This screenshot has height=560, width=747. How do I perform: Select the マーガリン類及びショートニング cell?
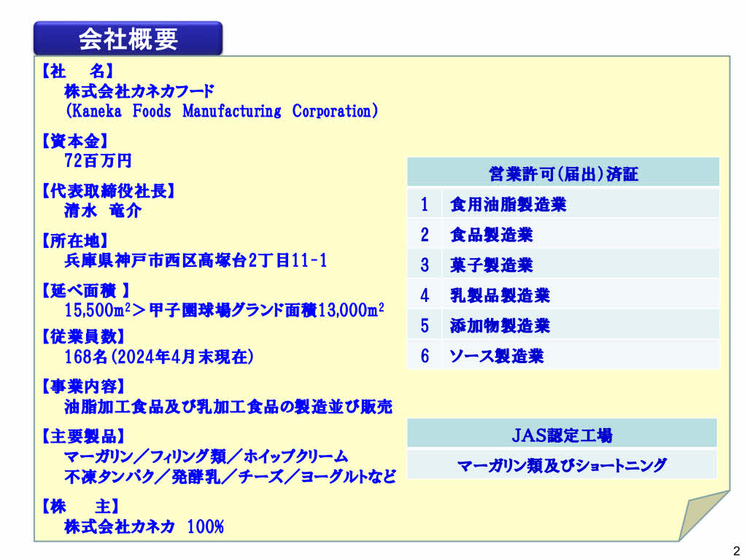point(562,464)
